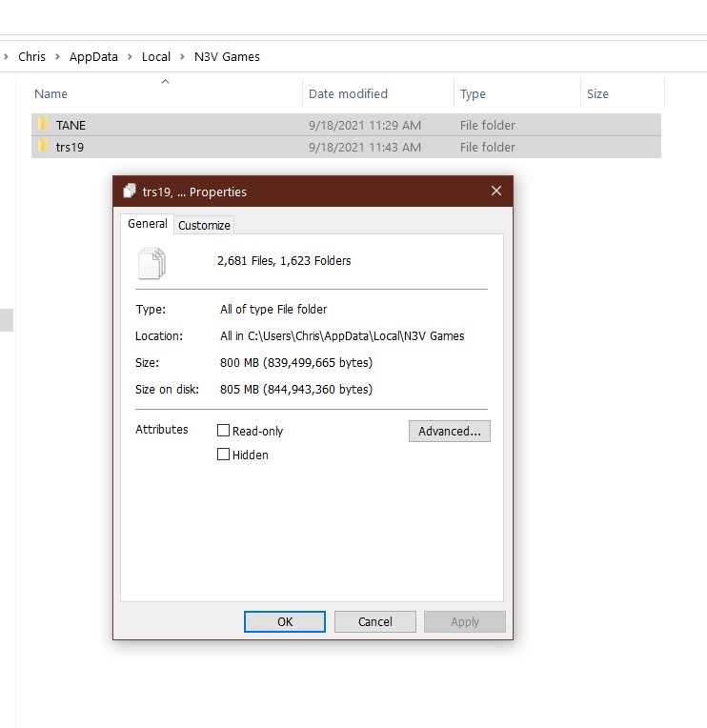Select the TANE folder name
Viewport: 707px width, 728px height.
(71, 126)
